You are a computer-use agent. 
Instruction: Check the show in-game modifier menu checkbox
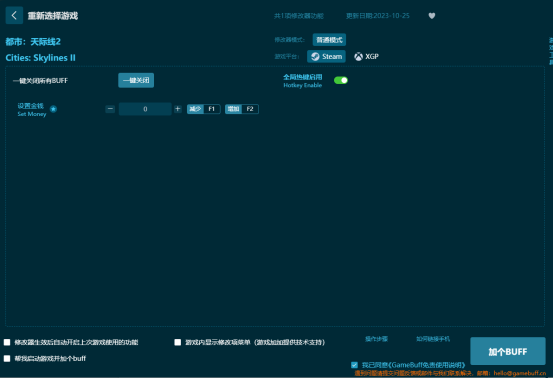pyautogui.click(x=178, y=342)
